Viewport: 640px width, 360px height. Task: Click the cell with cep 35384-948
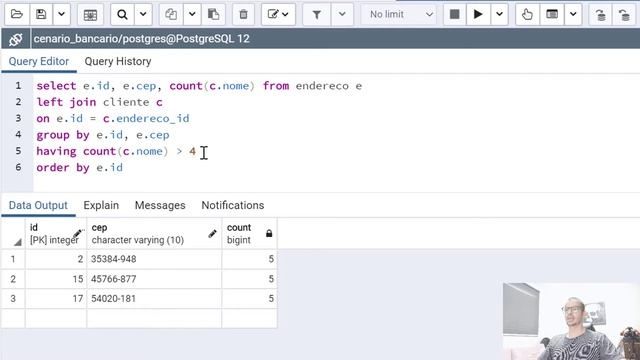tap(154, 259)
